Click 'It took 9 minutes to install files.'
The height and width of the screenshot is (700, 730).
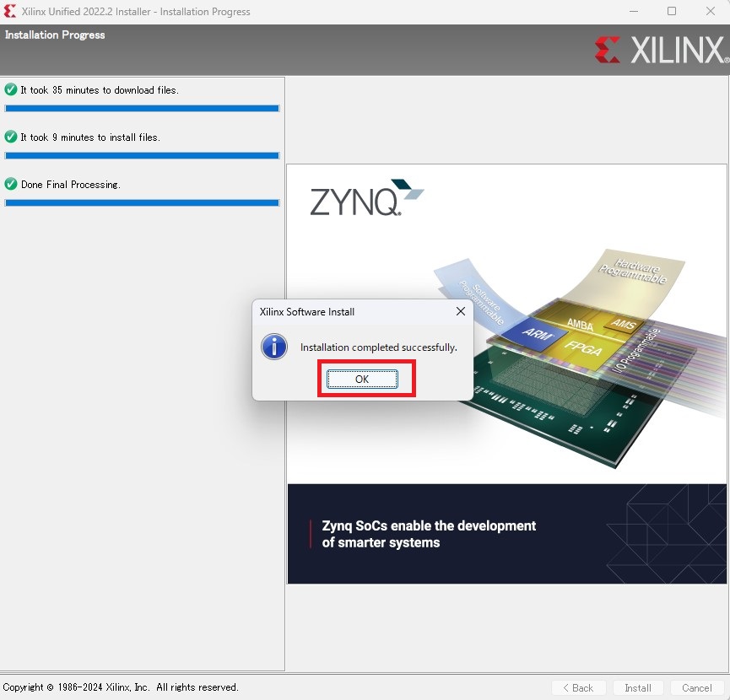tap(90, 137)
